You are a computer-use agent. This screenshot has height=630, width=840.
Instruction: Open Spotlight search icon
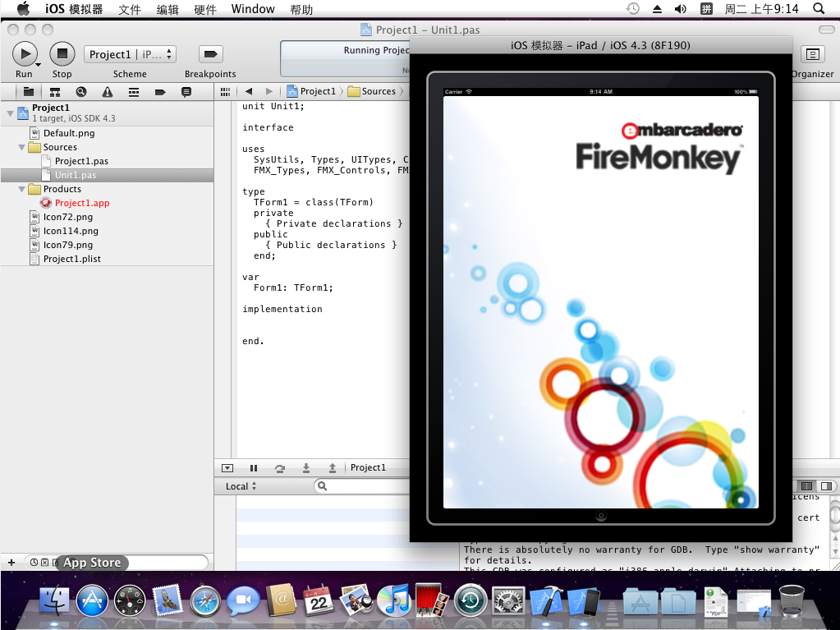click(818, 8)
